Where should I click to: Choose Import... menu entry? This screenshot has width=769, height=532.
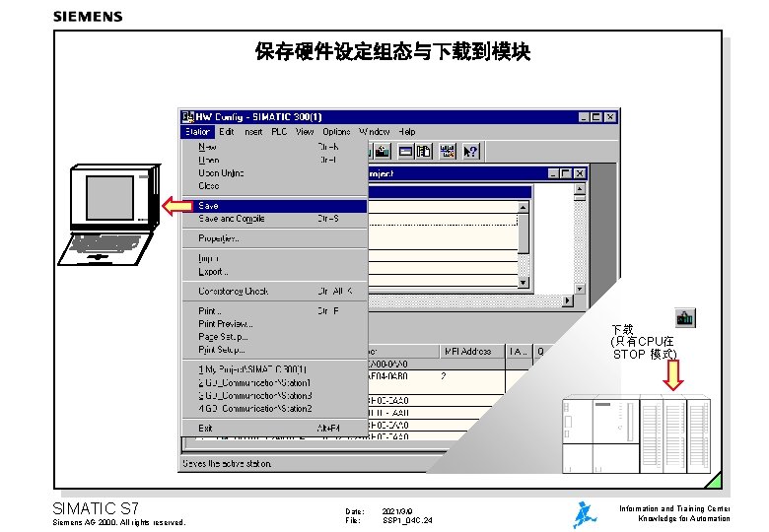coord(275,258)
